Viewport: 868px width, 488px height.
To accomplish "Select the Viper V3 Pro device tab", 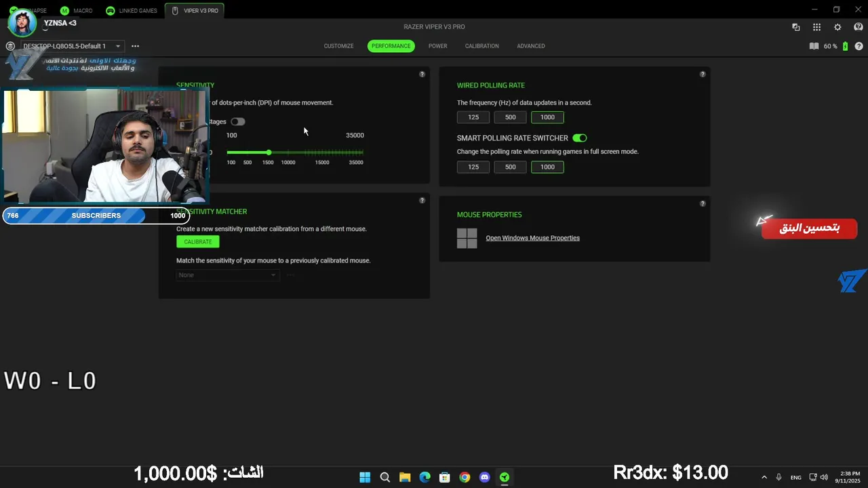I will 195,11.
